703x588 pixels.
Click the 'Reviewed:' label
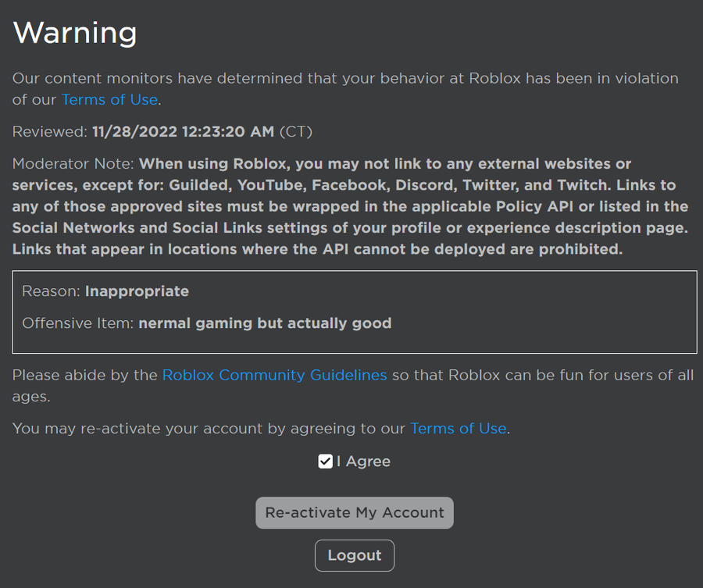50,132
